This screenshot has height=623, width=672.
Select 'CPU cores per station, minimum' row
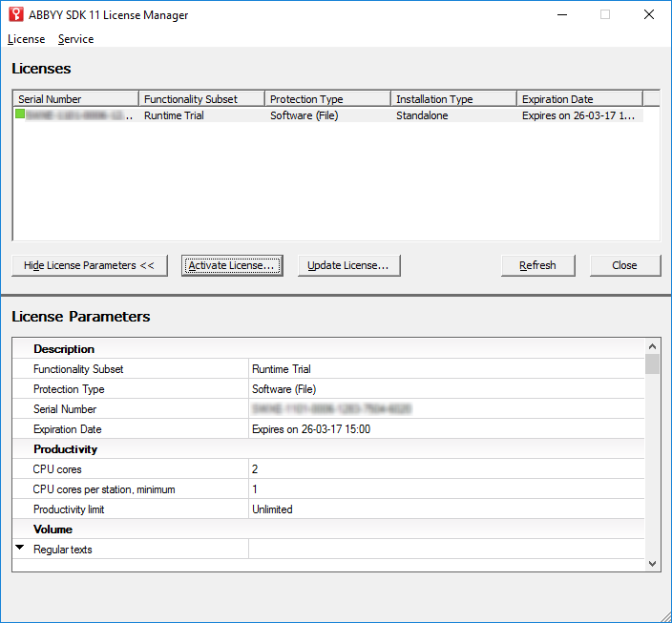point(328,489)
